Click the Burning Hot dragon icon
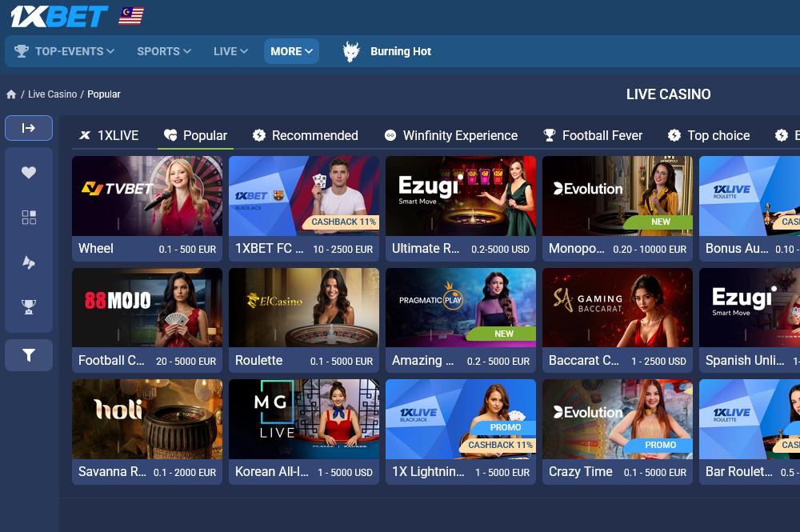The height and width of the screenshot is (532, 800). (x=351, y=51)
